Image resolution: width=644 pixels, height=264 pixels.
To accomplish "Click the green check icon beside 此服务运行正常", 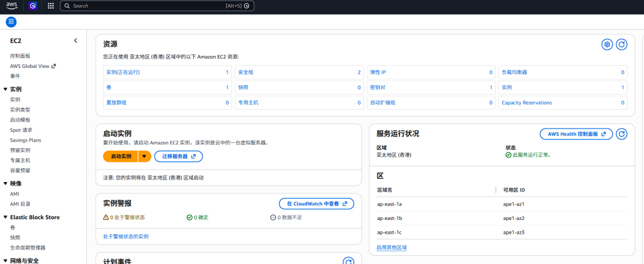I will click(508, 155).
